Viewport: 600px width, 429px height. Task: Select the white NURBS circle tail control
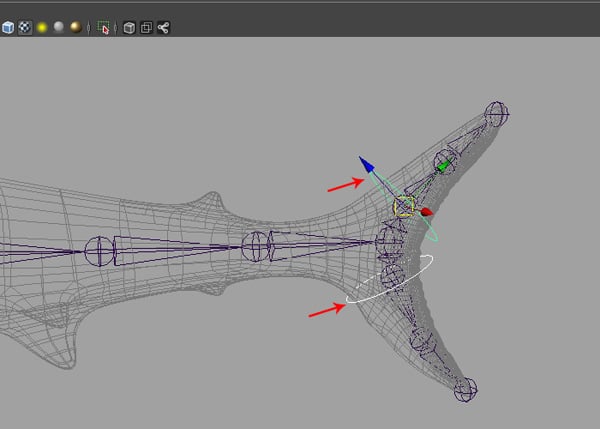pyautogui.click(x=390, y=279)
